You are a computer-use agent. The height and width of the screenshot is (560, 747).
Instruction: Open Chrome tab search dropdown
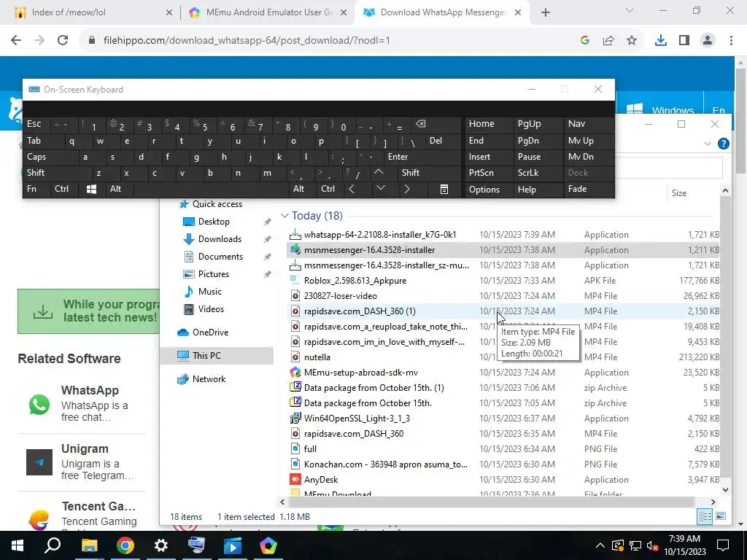coord(630,10)
